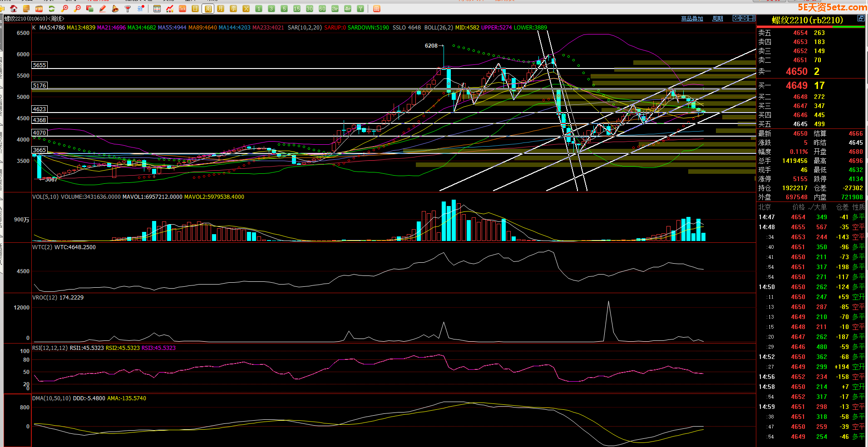Switch to 1-minute chart period
Viewport: 868px width, 447px height.
tap(259, 9)
